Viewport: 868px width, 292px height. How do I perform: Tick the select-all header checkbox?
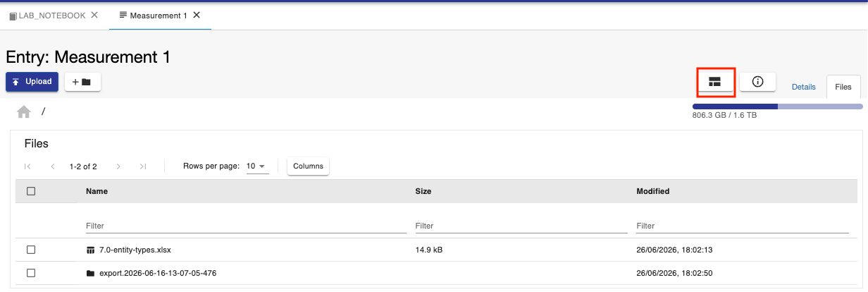point(31,191)
